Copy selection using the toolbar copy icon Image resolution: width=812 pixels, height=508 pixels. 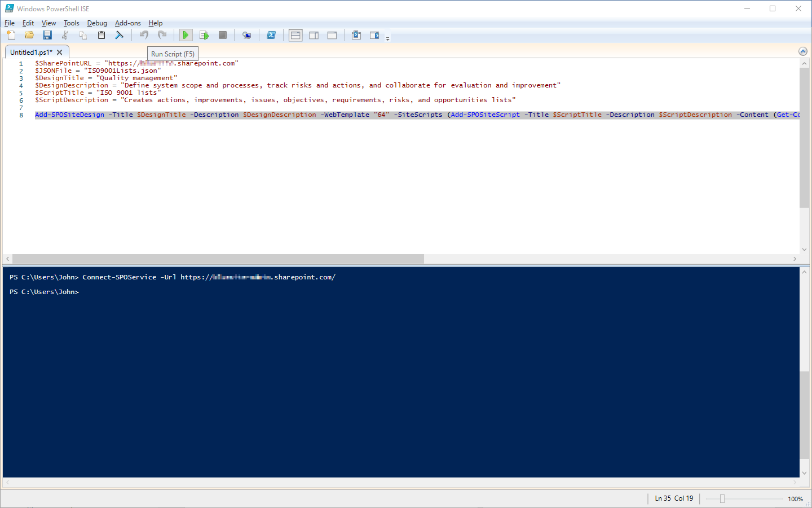click(83, 35)
